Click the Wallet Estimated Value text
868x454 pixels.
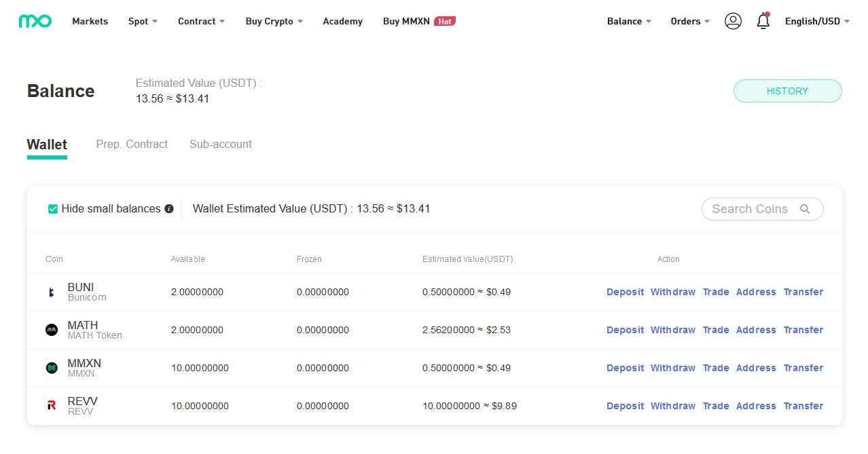tap(312, 209)
